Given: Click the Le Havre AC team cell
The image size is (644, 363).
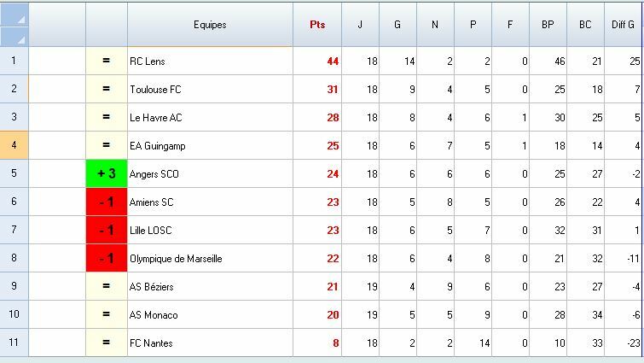Looking at the screenshot, I should point(210,118).
